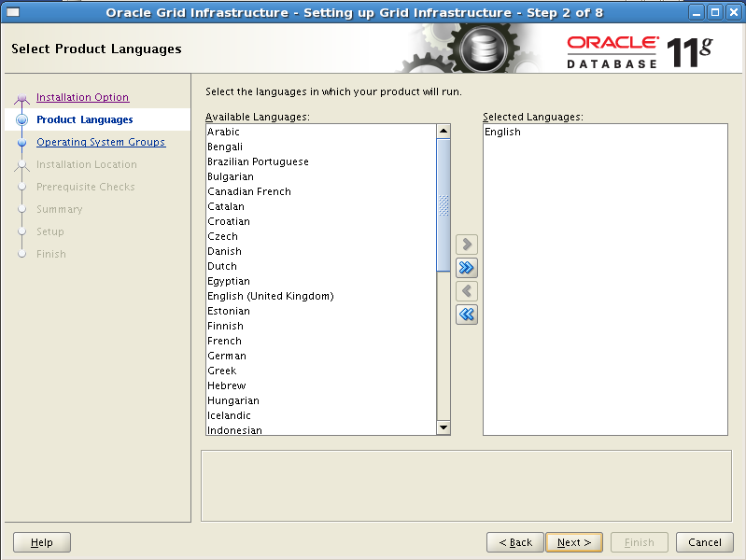This screenshot has width=746, height=560.
Task: Select Finnish language entry
Action: click(x=321, y=326)
